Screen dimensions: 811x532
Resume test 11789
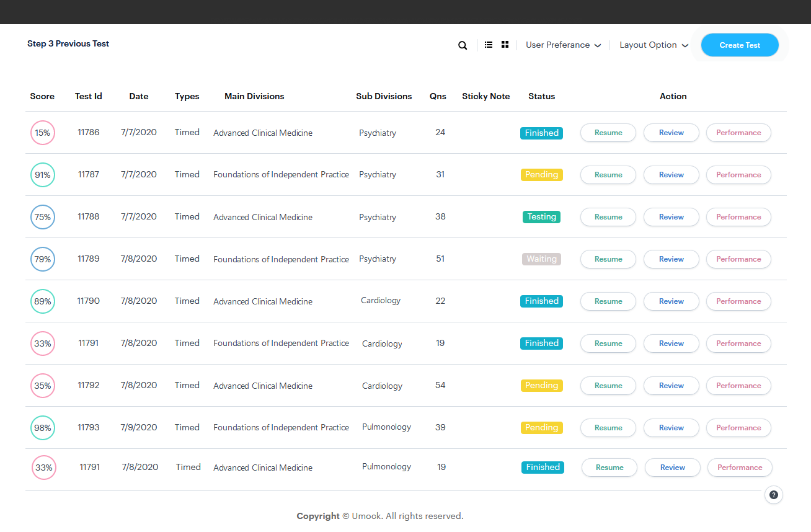point(608,259)
